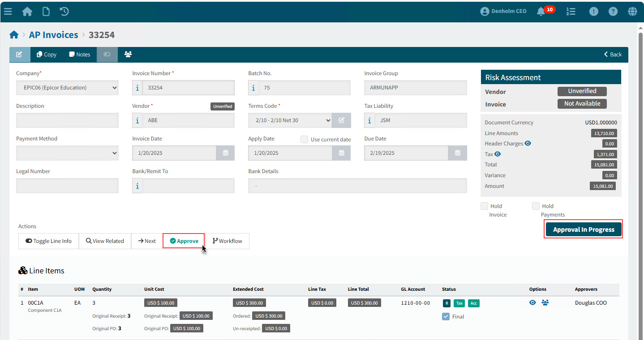Click the info icon beside Invoice Number

137,87
